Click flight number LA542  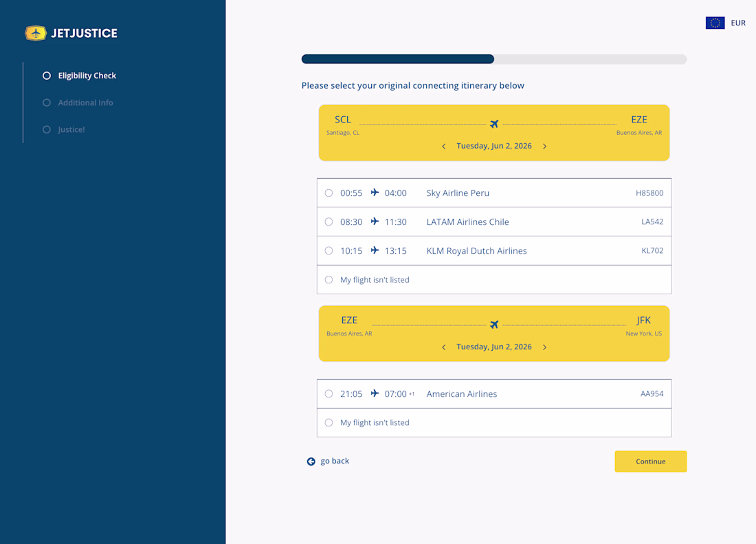652,222
